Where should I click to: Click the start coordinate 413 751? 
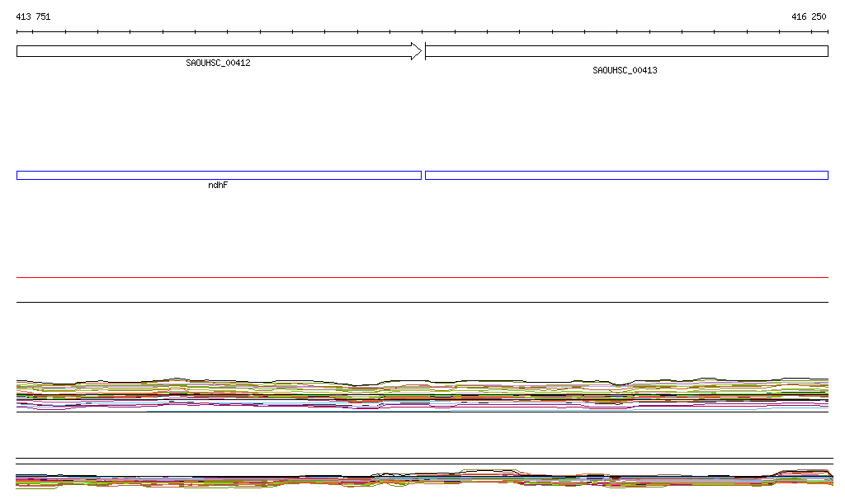click(33, 16)
